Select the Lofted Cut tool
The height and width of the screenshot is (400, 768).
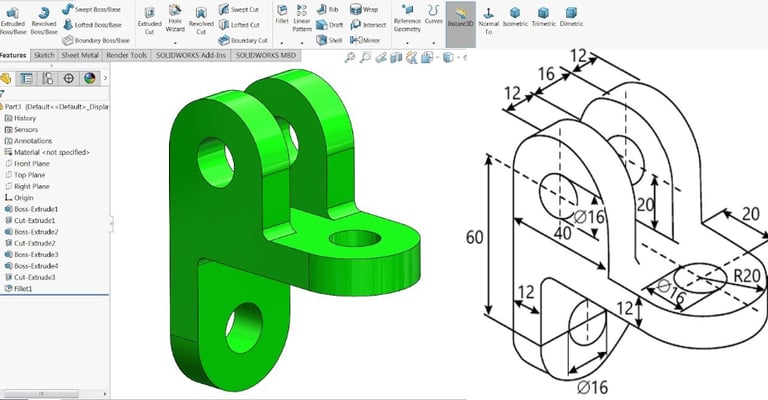(x=239, y=24)
